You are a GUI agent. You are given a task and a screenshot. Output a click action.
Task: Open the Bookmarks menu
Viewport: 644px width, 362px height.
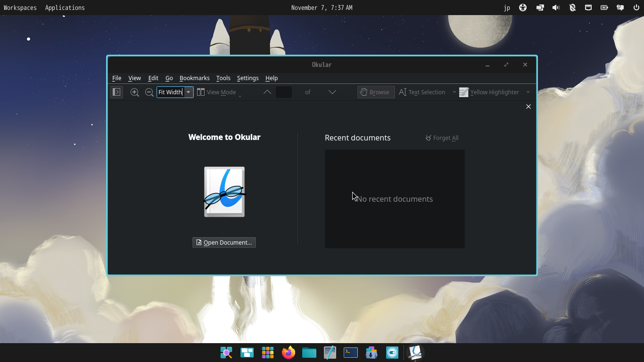click(x=194, y=78)
